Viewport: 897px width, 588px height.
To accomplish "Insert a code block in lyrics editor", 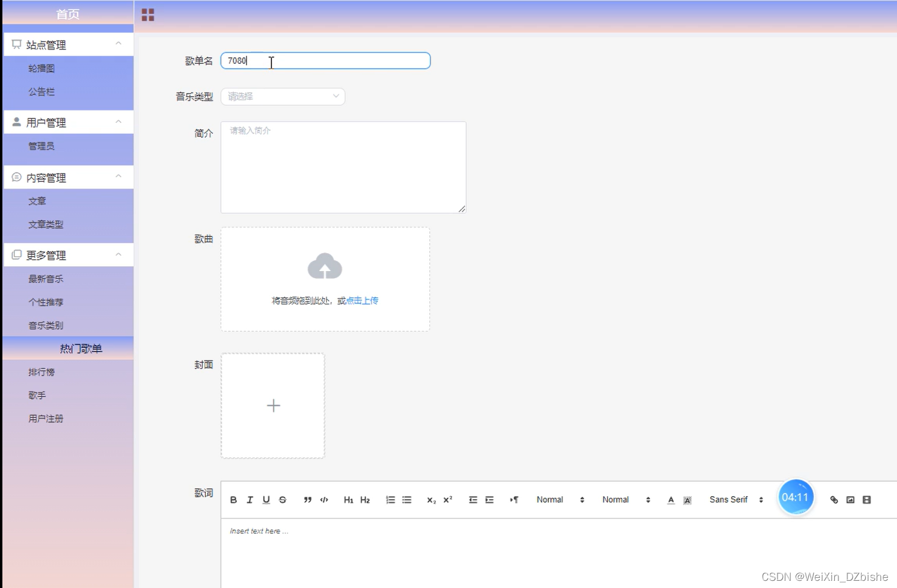I will pos(324,500).
